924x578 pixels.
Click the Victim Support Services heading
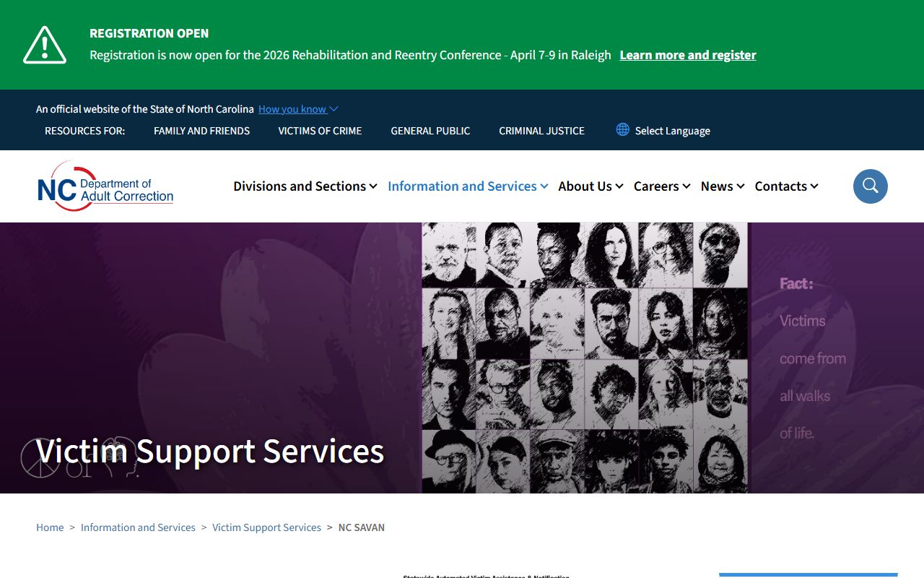click(x=210, y=451)
